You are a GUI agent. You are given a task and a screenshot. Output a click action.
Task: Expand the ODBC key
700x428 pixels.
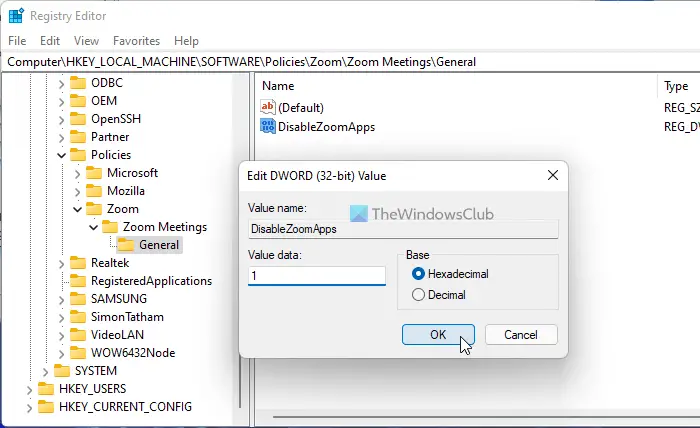tap(61, 83)
